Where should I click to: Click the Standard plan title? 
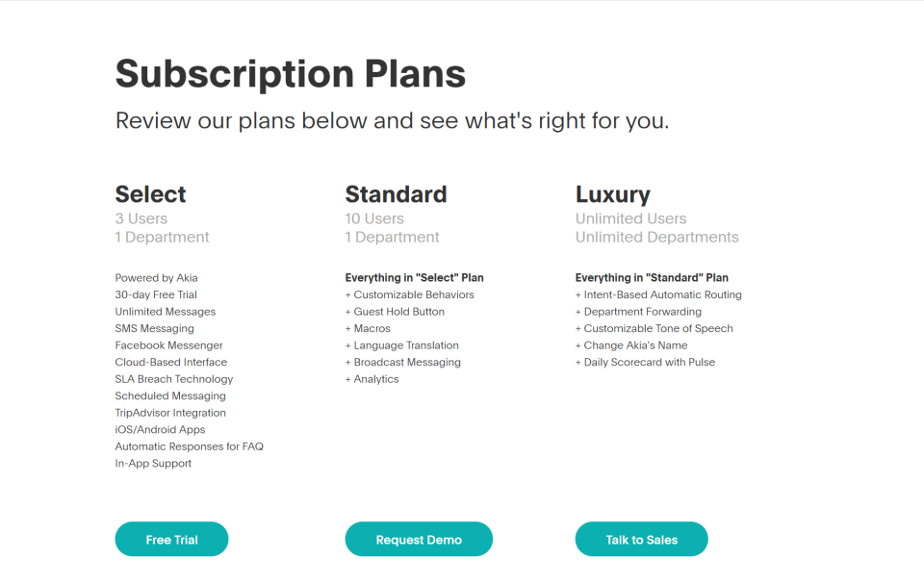(396, 194)
